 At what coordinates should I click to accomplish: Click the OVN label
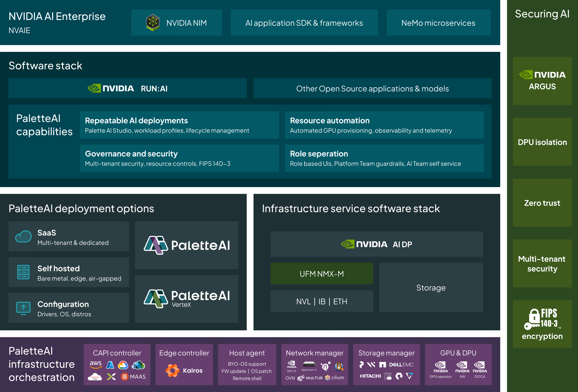coord(290,378)
